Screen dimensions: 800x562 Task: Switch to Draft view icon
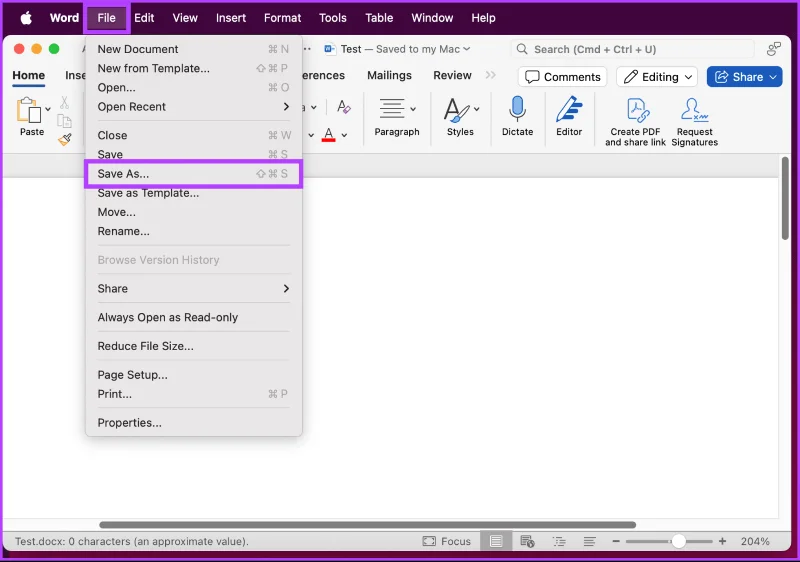(x=590, y=541)
